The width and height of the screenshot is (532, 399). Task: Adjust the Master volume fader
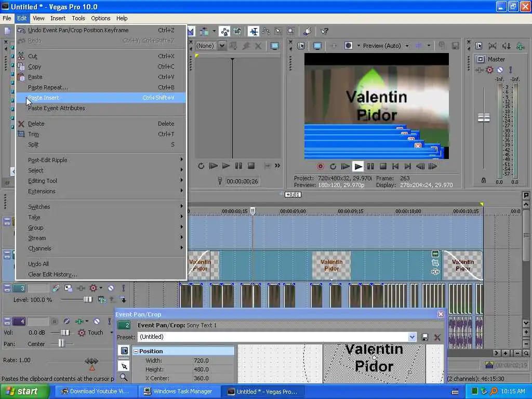click(484, 118)
